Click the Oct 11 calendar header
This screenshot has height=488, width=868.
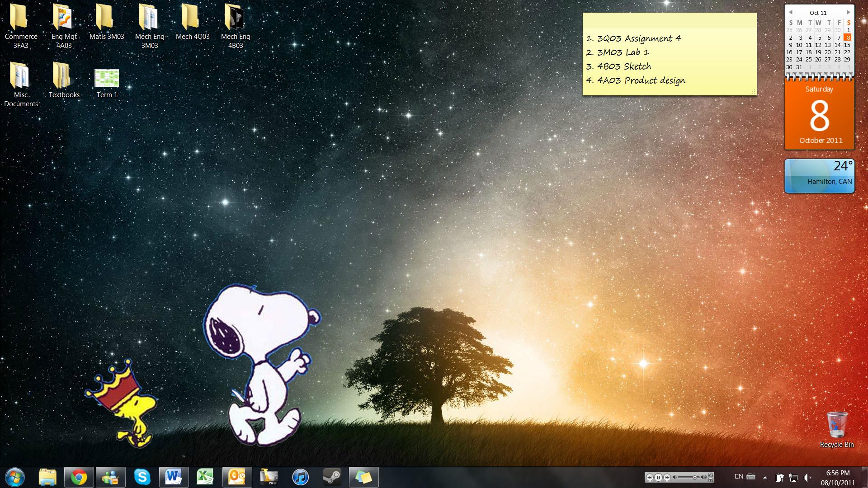click(x=818, y=13)
